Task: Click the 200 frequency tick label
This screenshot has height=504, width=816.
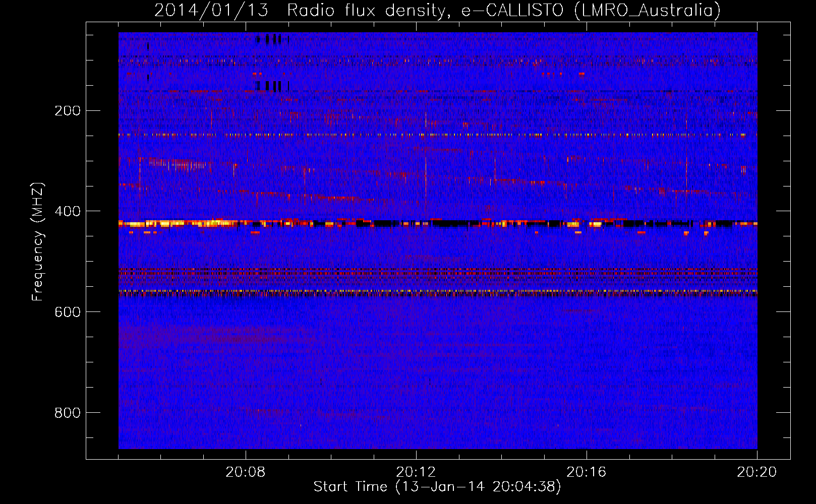Action: 68,110
